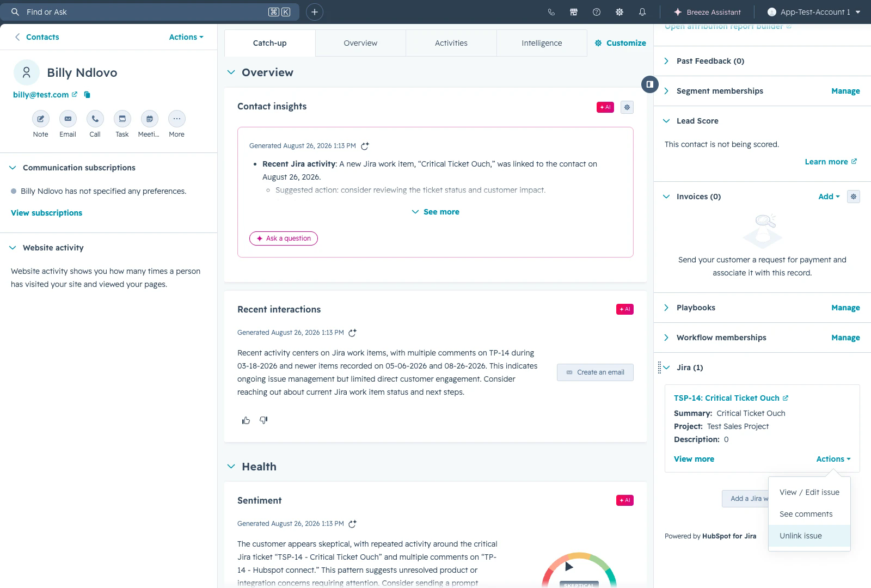Screen dimensions: 871x588
Task: Click View subscriptions link
Action: click(46, 213)
